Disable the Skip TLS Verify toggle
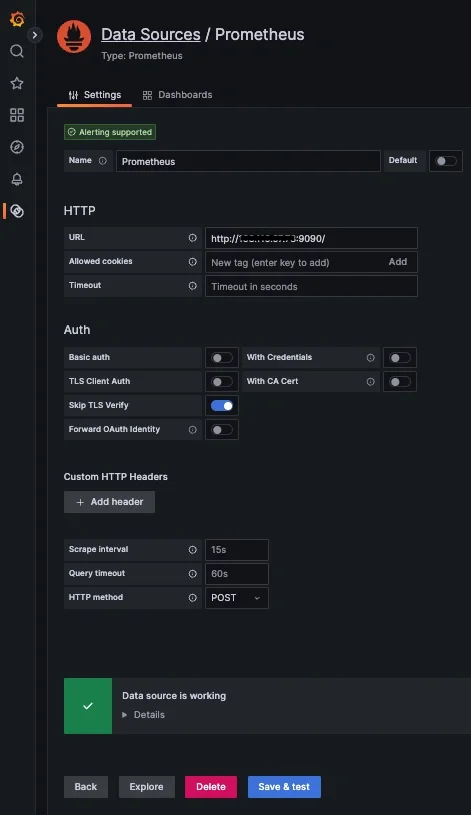This screenshot has height=815, width=471. (x=222, y=405)
